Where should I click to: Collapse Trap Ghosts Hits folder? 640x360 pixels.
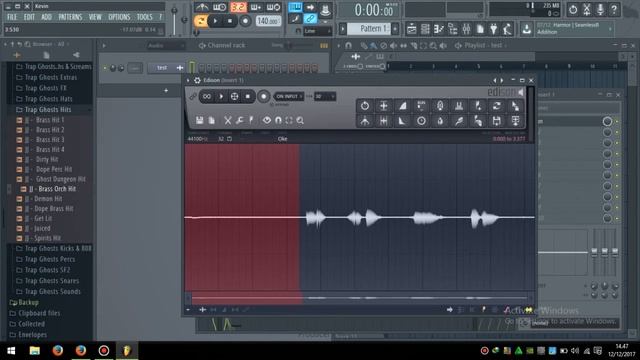(x=48, y=109)
